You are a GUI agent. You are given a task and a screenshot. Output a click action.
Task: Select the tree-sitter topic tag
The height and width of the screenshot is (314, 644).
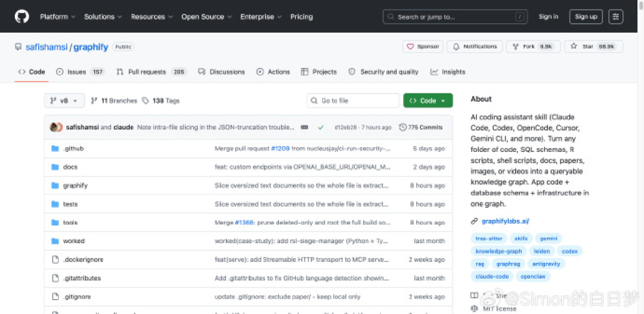click(x=489, y=238)
